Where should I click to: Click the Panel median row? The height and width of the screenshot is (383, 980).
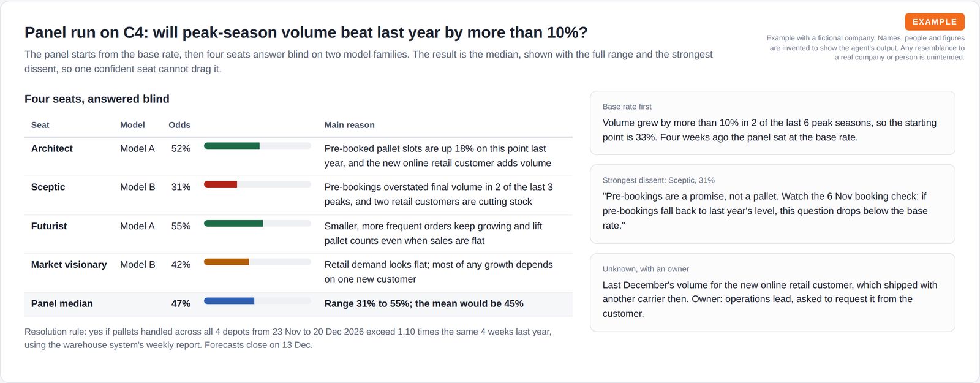click(x=298, y=305)
